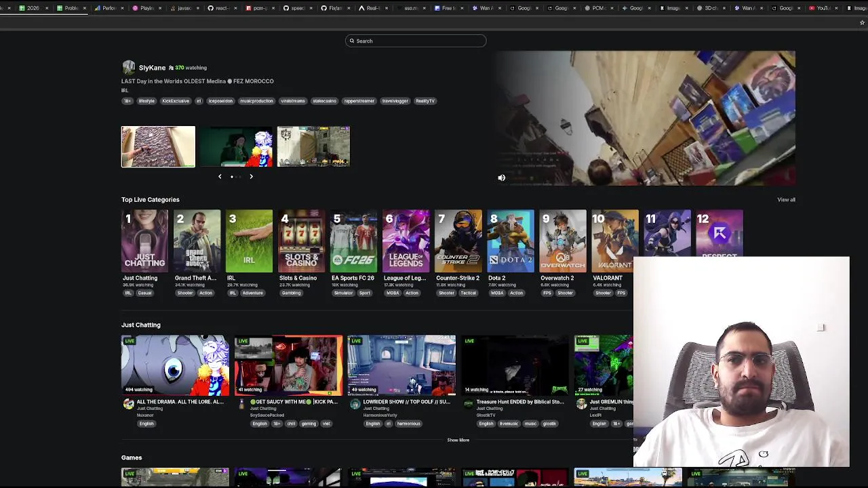This screenshot has width=868, height=488.
Task: Select the first carousel thumbnail (leather goods)
Action: [x=158, y=146]
